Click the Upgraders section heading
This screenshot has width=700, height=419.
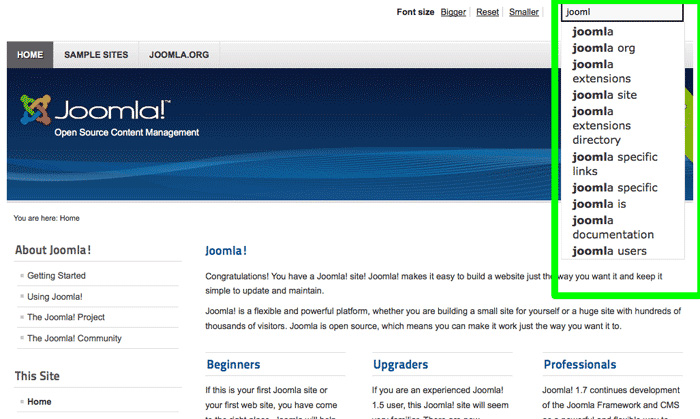(400, 365)
